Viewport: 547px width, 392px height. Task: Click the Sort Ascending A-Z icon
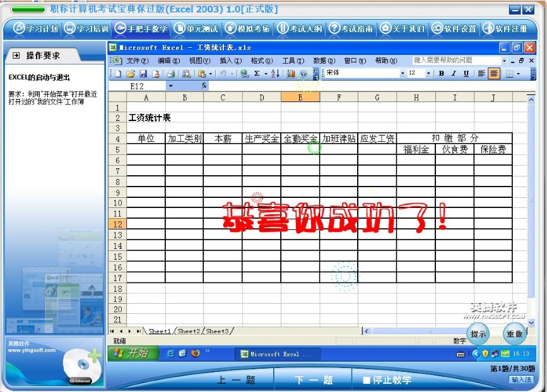275,74
